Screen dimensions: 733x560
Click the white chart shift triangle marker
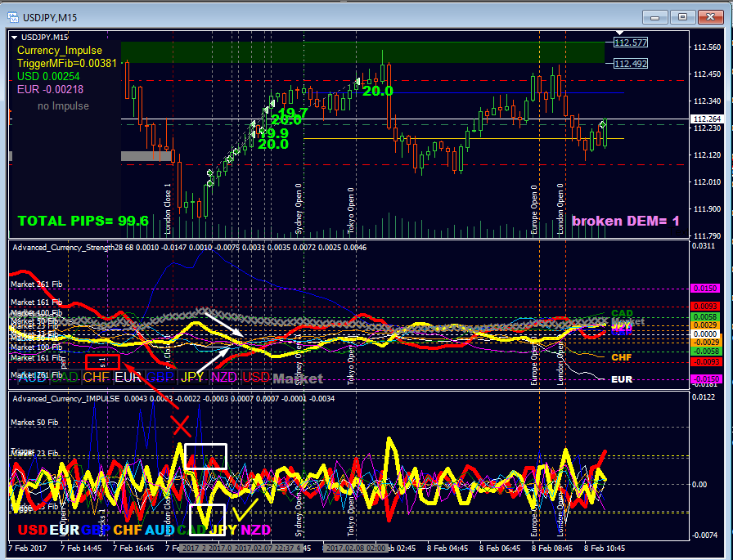[619, 33]
